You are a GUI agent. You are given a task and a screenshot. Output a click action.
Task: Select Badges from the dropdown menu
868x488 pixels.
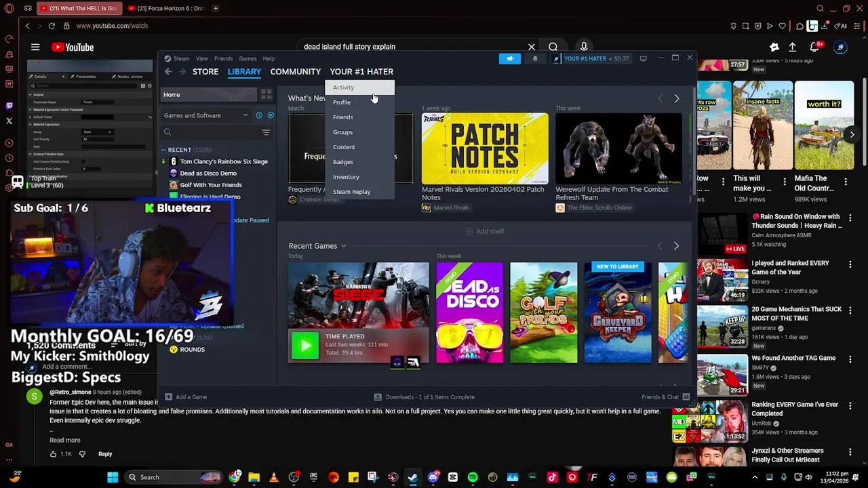pyautogui.click(x=359, y=162)
